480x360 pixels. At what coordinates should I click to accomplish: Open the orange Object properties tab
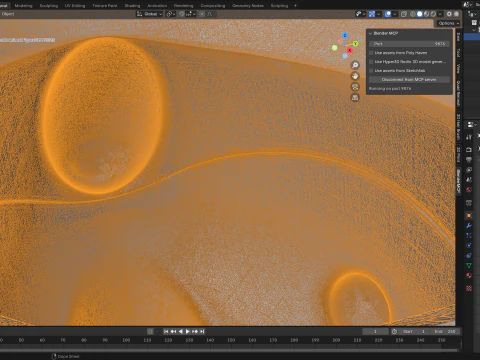tap(469, 216)
